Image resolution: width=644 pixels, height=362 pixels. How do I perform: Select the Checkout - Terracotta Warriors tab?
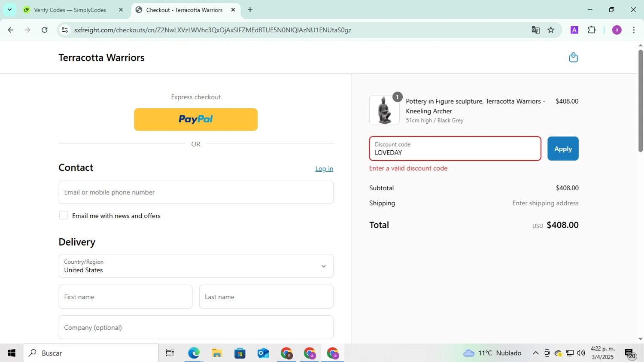[x=184, y=10]
